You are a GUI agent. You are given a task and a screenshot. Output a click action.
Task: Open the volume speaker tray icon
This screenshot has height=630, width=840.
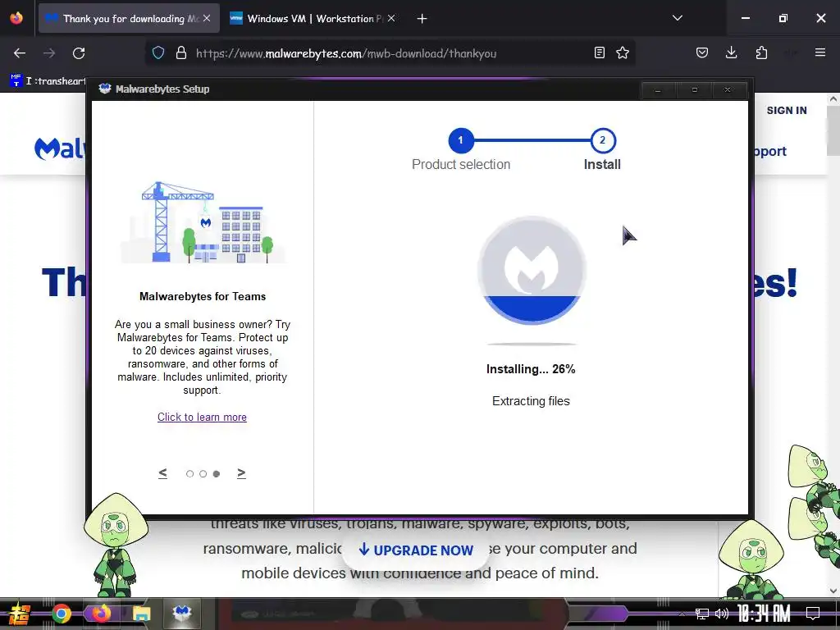pos(722,614)
